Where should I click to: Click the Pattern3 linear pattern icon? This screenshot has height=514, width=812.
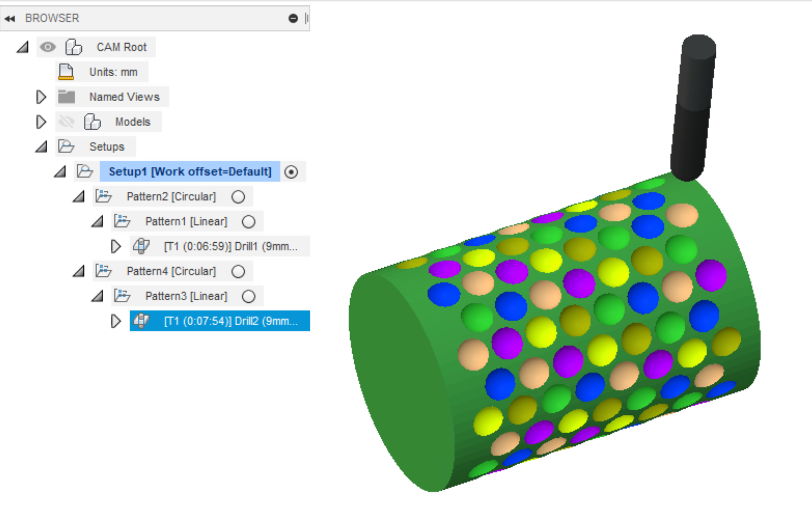pyautogui.click(x=122, y=296)
